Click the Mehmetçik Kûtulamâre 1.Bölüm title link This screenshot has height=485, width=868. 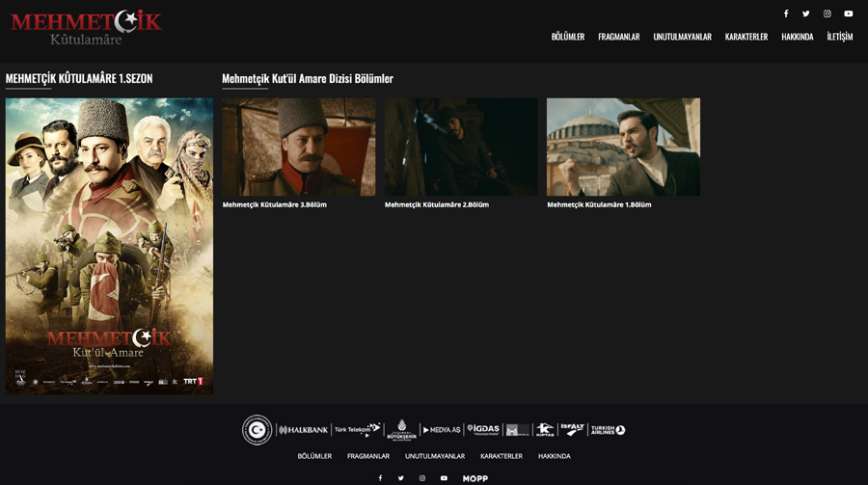coord(599,204)
